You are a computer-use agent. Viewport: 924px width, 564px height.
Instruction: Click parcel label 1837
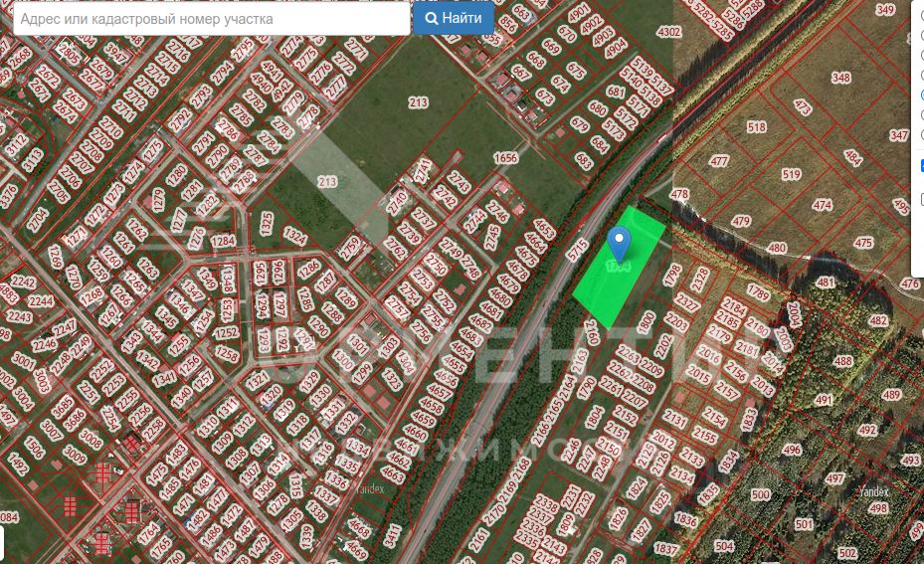(665, 549)
